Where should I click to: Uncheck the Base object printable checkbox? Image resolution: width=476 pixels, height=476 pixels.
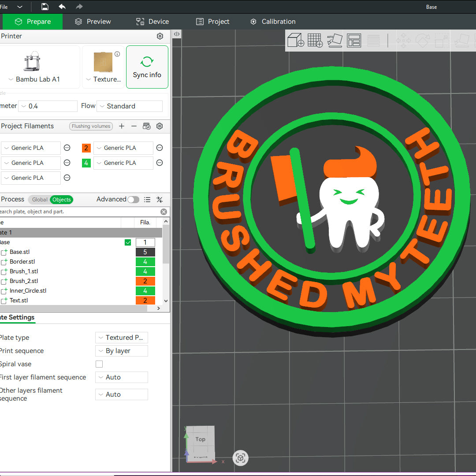[x=128, y=242]
